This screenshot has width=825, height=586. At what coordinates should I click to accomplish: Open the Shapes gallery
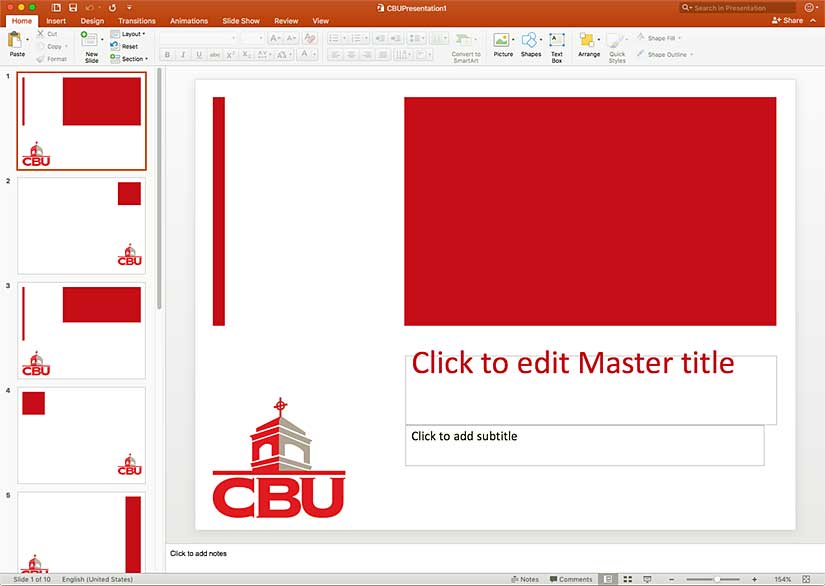click(x=530, y=44)
